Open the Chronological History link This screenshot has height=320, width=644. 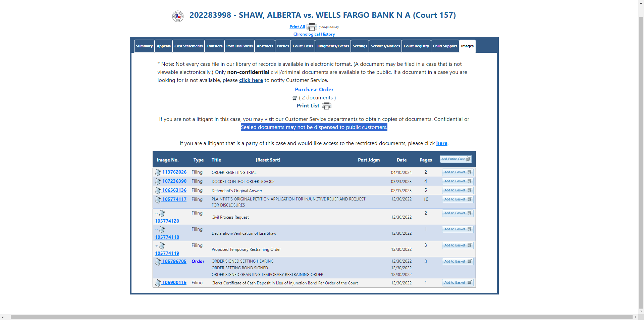314,34
